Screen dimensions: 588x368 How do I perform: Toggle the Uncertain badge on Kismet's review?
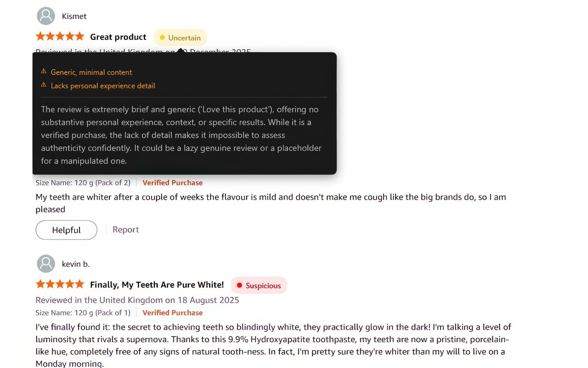coord(180,37)
